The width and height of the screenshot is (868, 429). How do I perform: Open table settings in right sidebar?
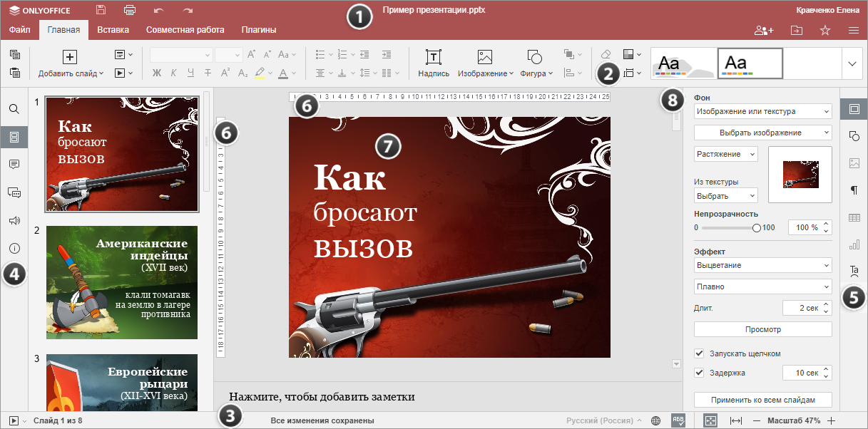(x=854, y=217)
